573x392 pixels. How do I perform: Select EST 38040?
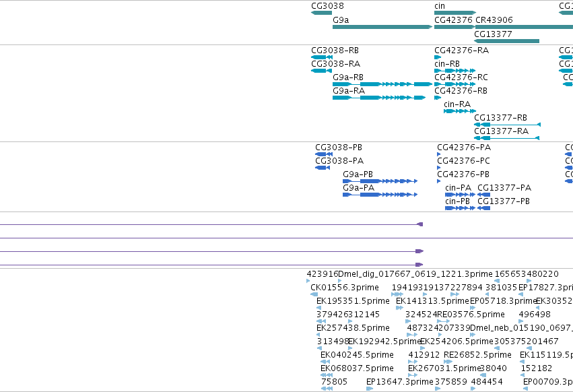pos(483,375)
